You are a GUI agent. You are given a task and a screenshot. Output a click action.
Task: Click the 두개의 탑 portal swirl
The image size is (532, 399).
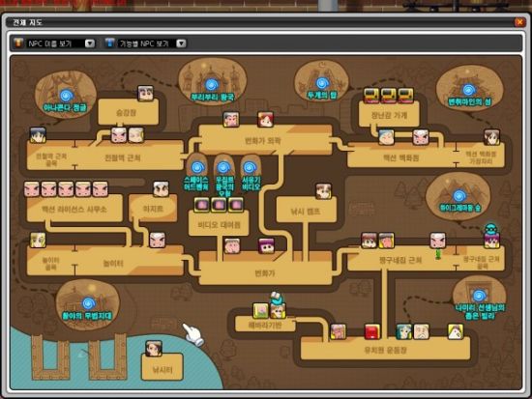(322, 83)
